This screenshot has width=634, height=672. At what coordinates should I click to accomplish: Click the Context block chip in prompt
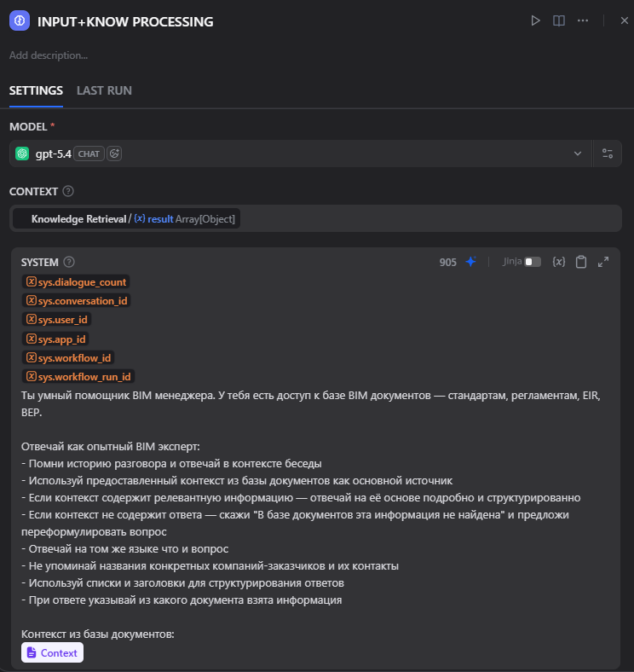click(53, 653)
